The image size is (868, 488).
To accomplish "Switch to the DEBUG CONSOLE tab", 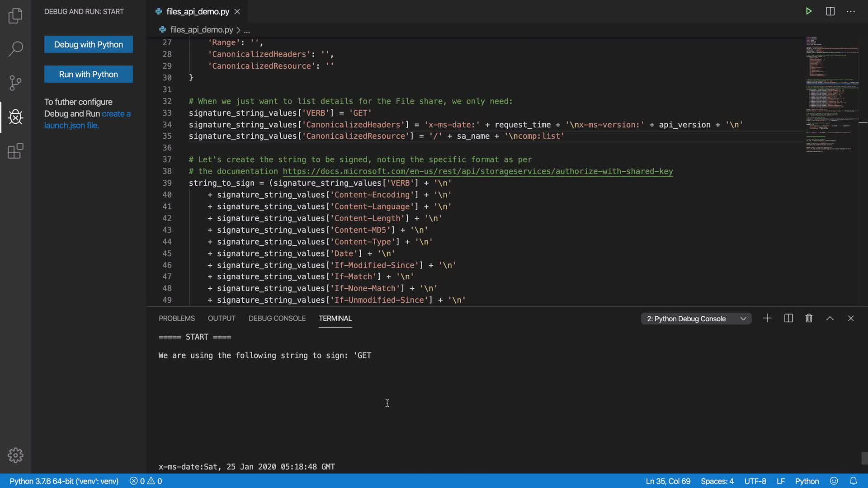I will pyautogui.click(x=277, y=319).
